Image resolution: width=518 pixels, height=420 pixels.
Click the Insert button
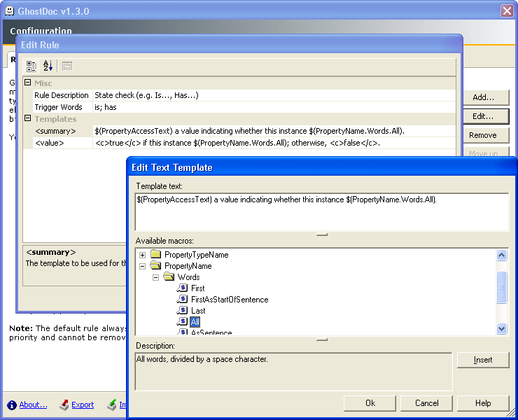(x=483, y=360)
